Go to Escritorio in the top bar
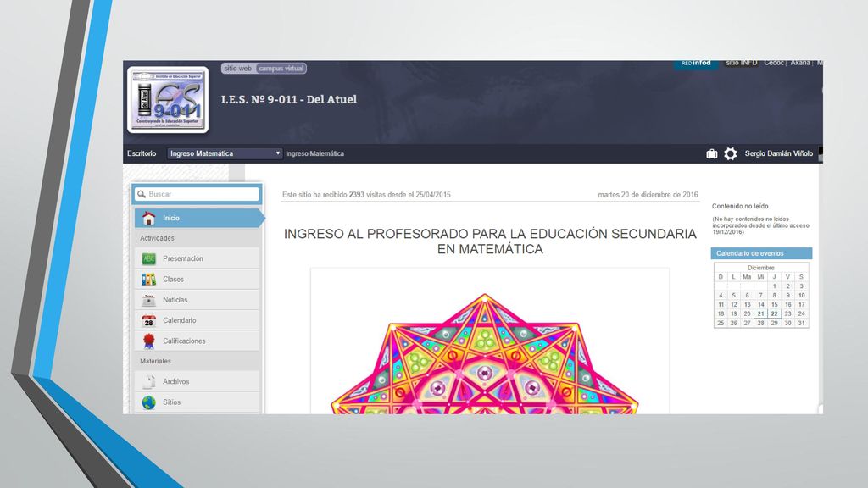 click(142, 153)
